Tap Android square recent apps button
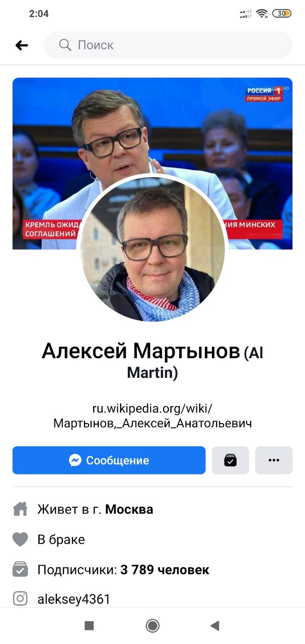 point(89,625)
